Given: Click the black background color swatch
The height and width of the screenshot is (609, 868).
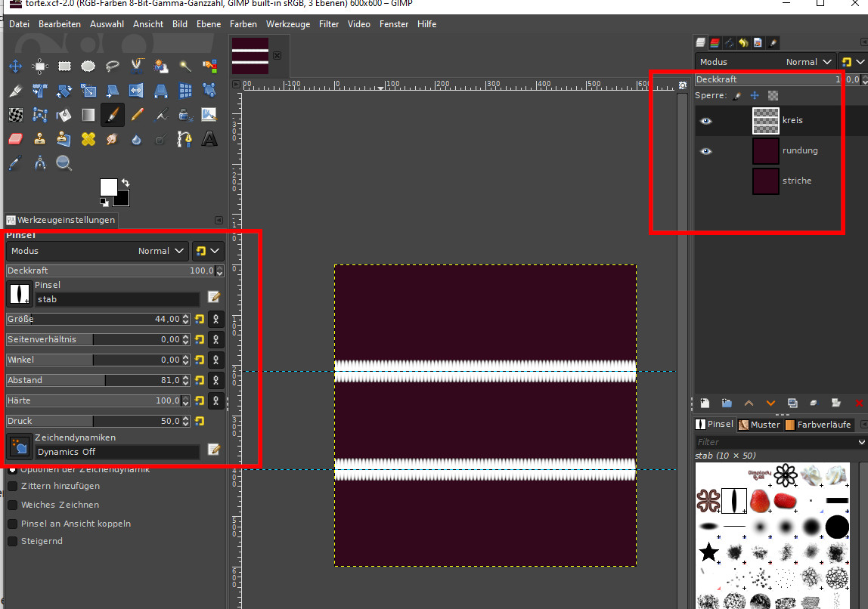Looking at the screenshot, I should (x=123, y=199).
